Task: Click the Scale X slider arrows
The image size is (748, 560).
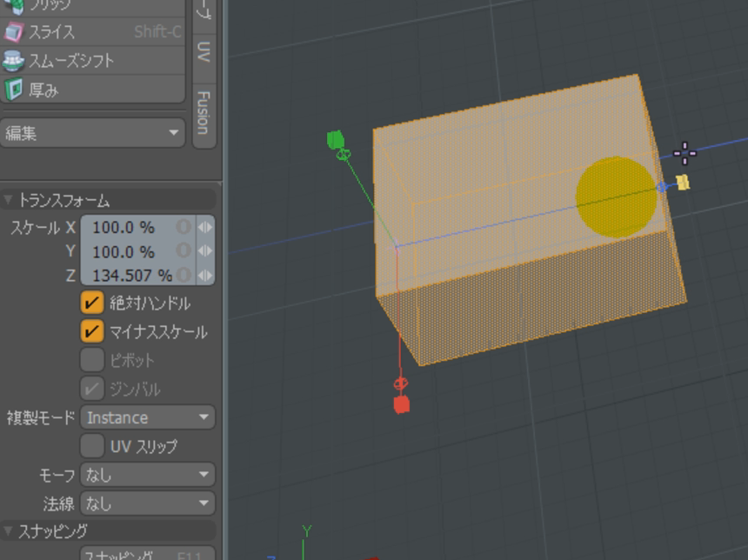Action: [204, 227]
